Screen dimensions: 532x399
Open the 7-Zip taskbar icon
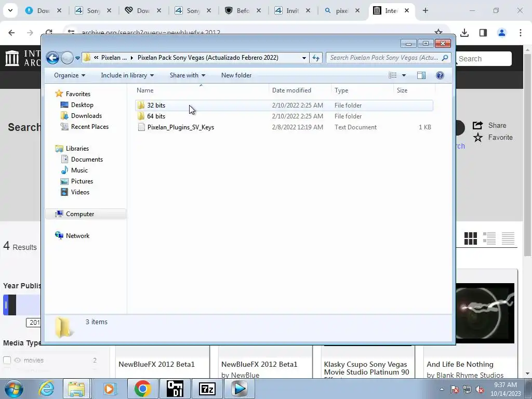tap(207, 389)
